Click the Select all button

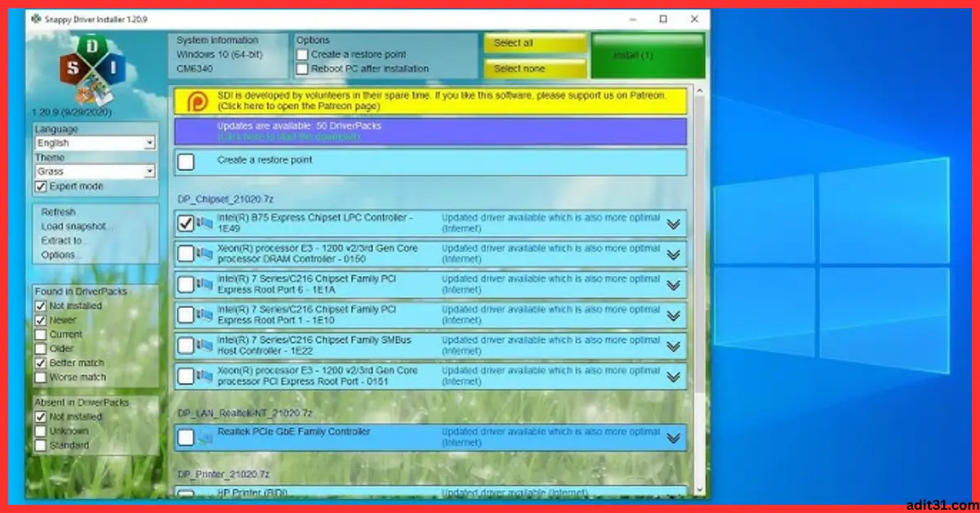click(535, 44)
